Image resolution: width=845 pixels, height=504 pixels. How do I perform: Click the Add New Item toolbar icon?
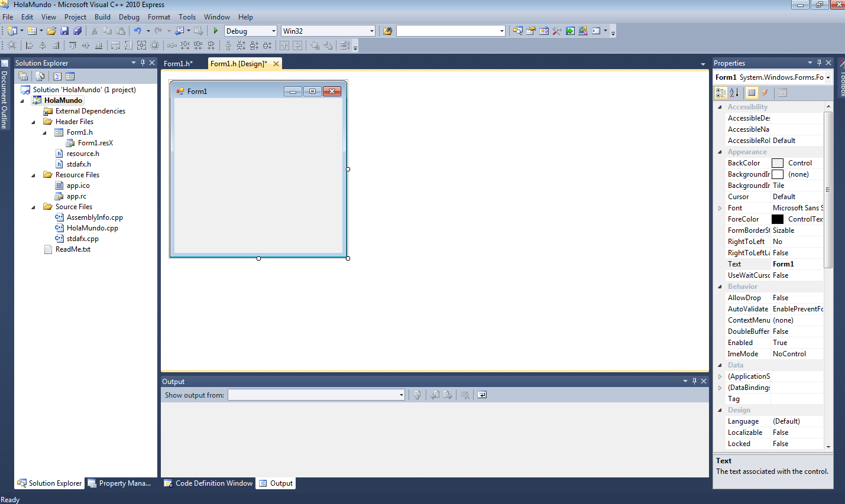tap(32, 31)
